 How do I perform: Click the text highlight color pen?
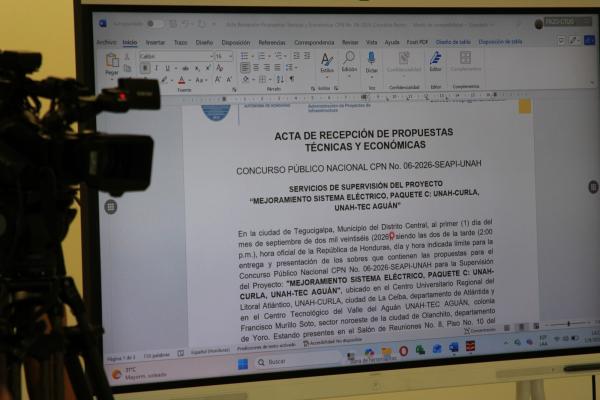[x=165, y=80]
